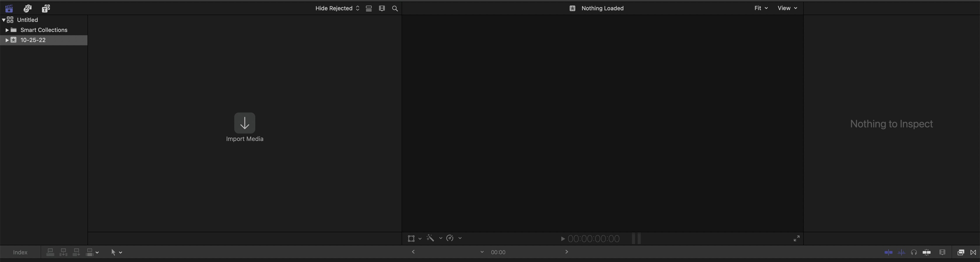This screenshot has width=980, height=262.
Task: Open clip appearance filmstrip options
Action: (x=382, y=8)
